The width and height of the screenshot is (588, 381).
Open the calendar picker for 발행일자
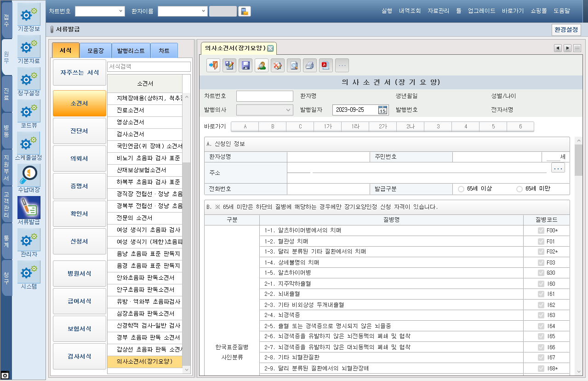click(382, 110)
